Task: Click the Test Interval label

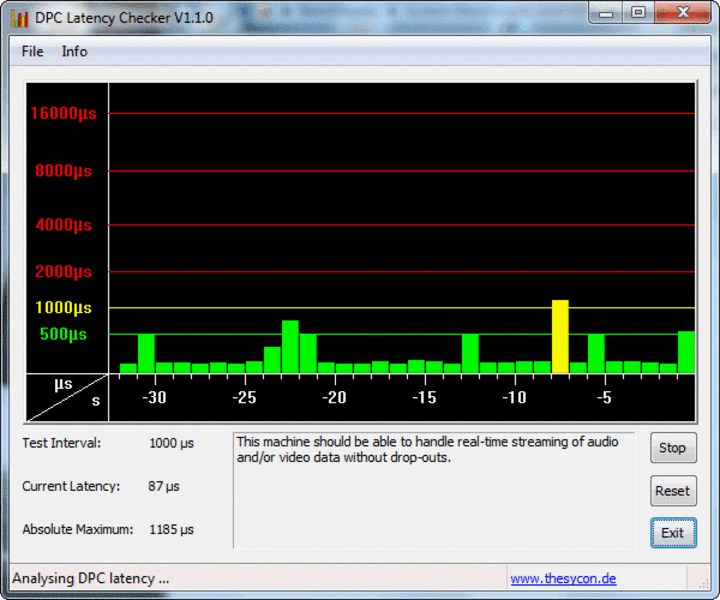Action: pos(62,443)
